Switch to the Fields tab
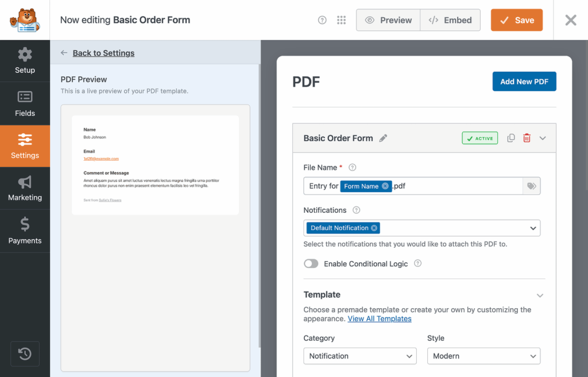588x377 pixels. point(25,104)
